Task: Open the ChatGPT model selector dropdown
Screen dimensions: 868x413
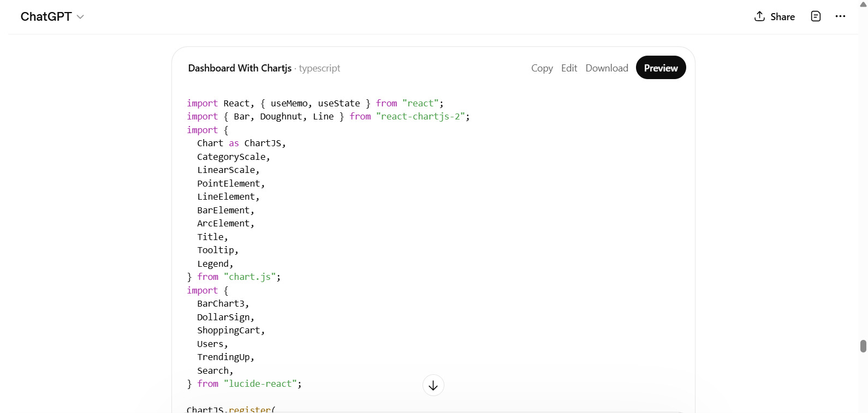Action: click(52, 17)
